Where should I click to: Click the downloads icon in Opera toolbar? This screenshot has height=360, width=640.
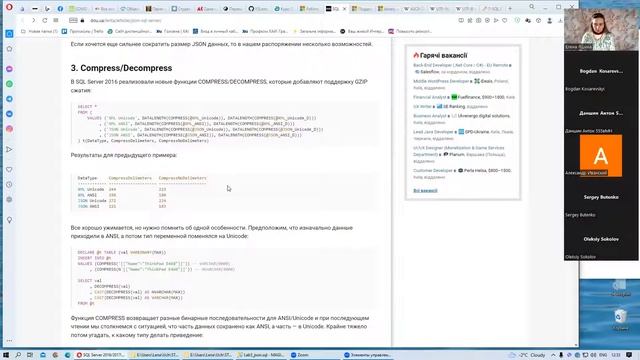560,20
